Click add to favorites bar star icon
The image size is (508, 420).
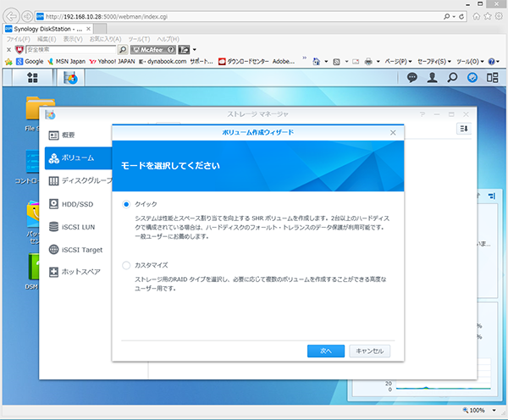[8, 61]
